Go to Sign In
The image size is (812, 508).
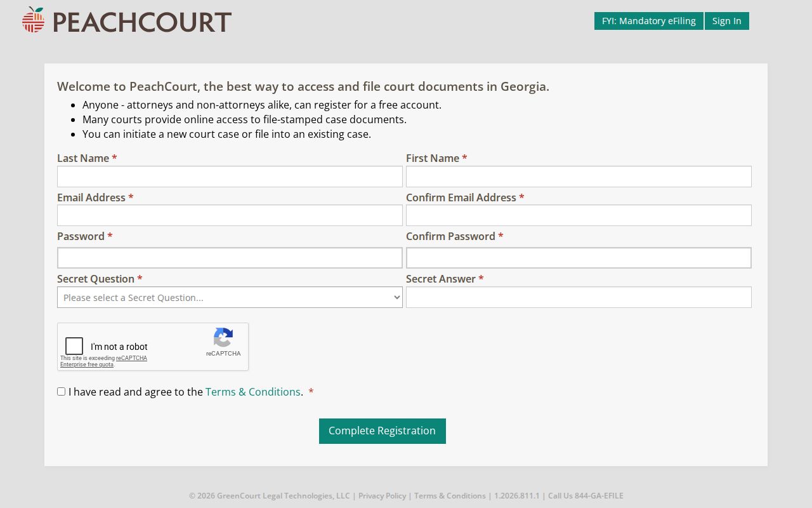tap(727, 21)
